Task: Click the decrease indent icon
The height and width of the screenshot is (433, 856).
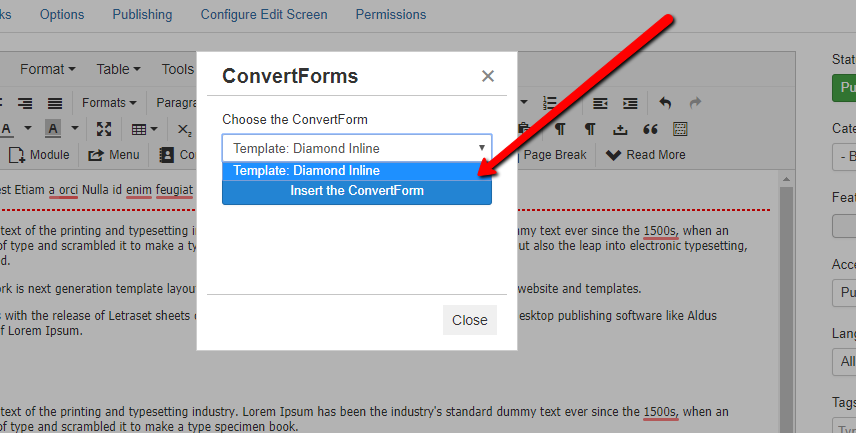Action: pos(600,103)
